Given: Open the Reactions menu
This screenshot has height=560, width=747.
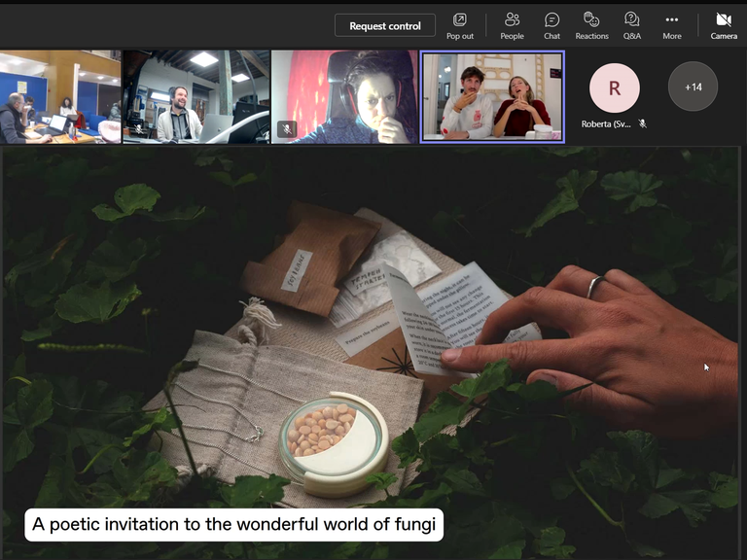Looking at the screenshot, I should click(x=591, y=25).
